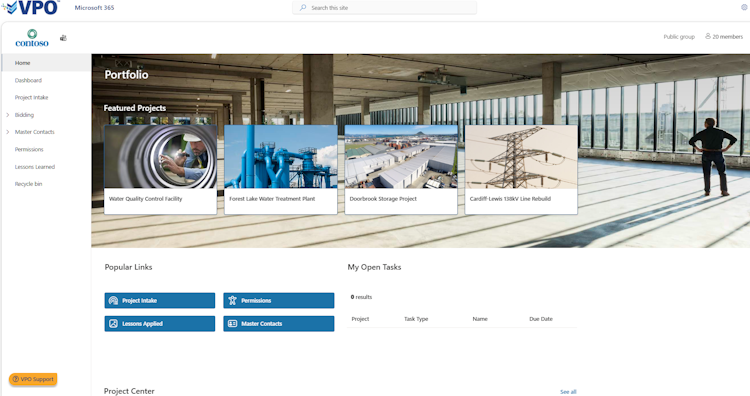The height and width of the screenshot is (396, 750).
Task: Click the Master Contacts blue button
Action: pyautogui.click(x=279, y=324)
